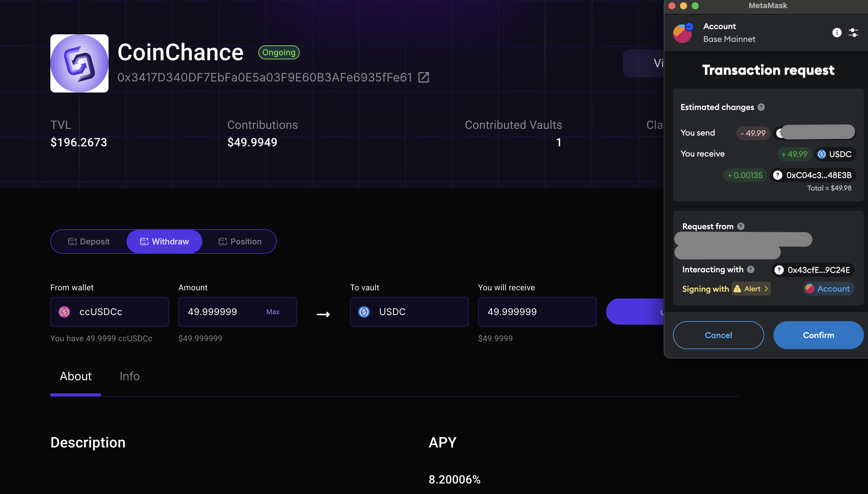Click the CoinChance logo image
This screenshot has width=868, height=494.
[79, 63]
